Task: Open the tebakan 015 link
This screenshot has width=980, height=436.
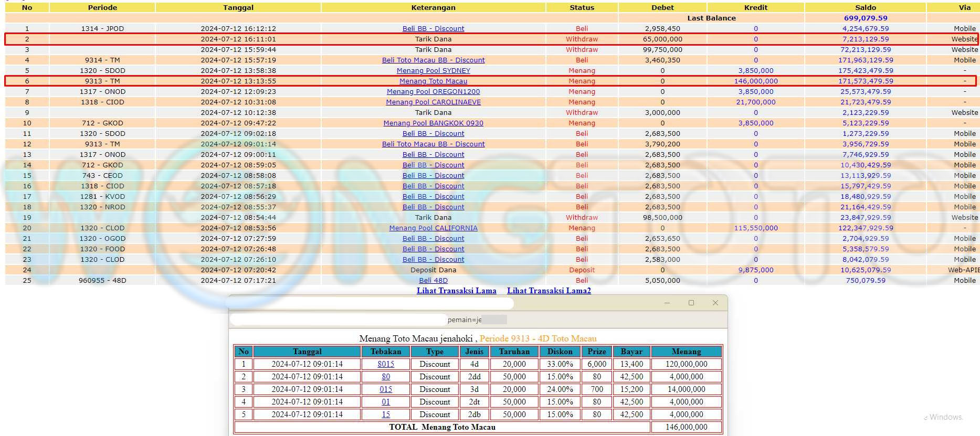Action: (x=386, y=389)
